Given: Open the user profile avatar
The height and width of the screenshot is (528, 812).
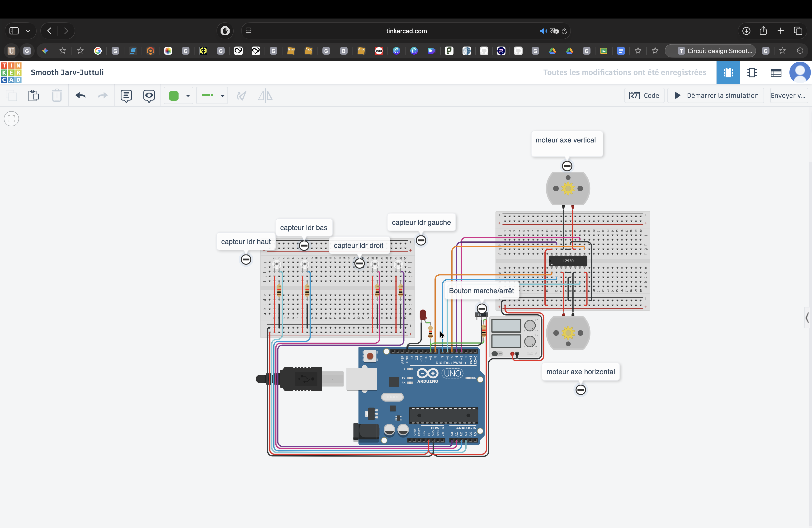Looking at the screenshot, I should tap(800, 72).
